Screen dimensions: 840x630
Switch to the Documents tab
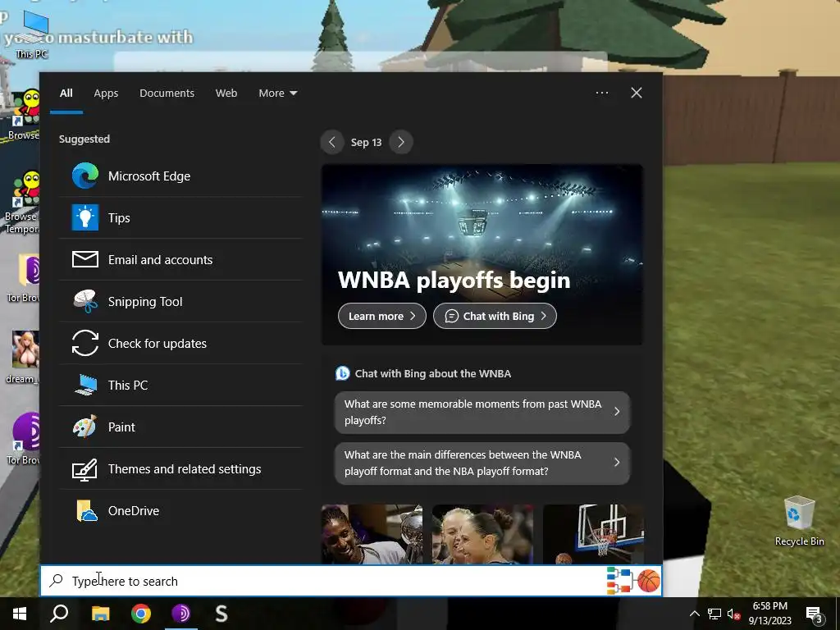pyautogui.click(x=167, y=93)
